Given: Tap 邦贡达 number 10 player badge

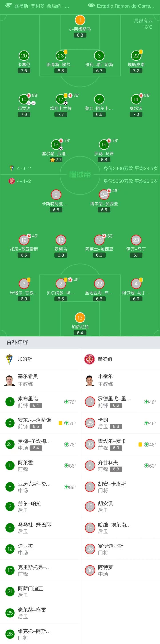Looking at the screenshot, I should tap(24, 99).
